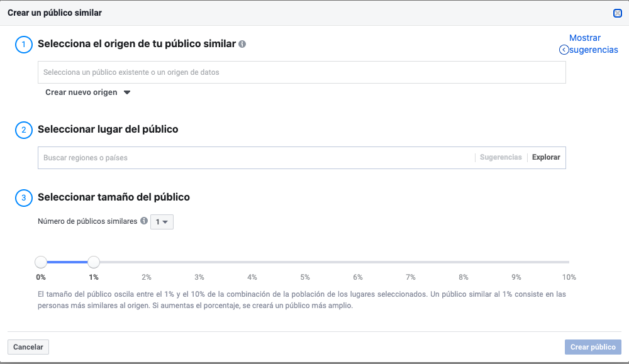Click the grayed "Sugerencias" label
The image size is (629, 364).
tap(501, 157)
